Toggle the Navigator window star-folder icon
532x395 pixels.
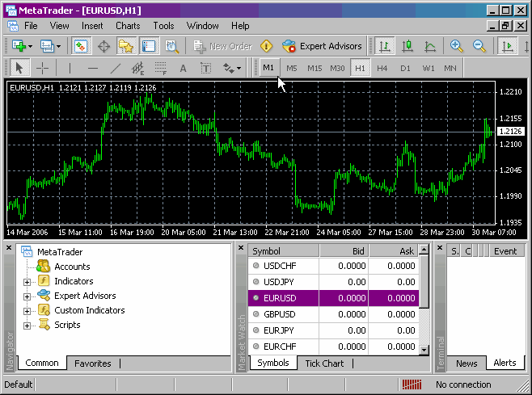[x=126, y=46]
